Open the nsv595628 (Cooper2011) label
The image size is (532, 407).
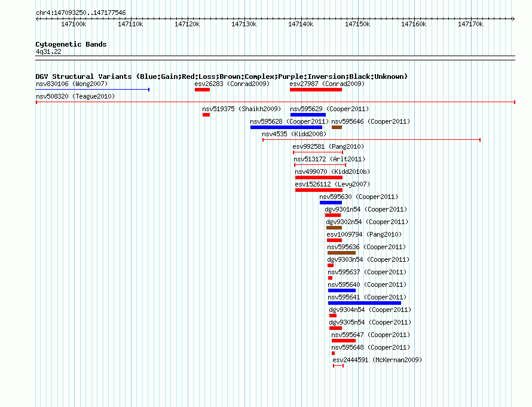(x=289, y=121)
